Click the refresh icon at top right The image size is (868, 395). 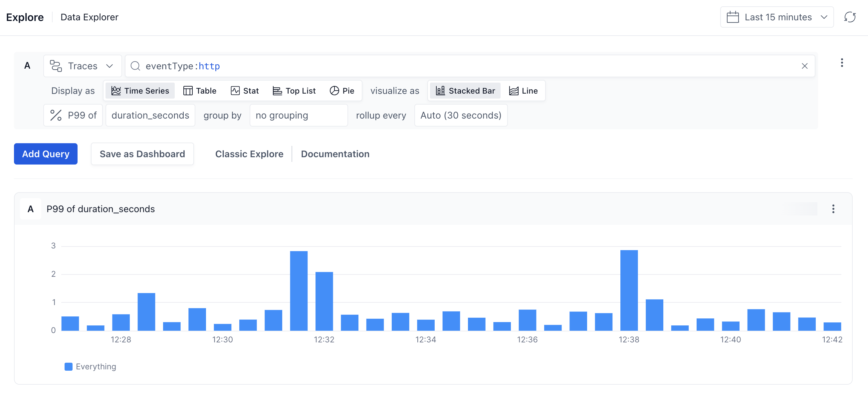click(849, 17)
